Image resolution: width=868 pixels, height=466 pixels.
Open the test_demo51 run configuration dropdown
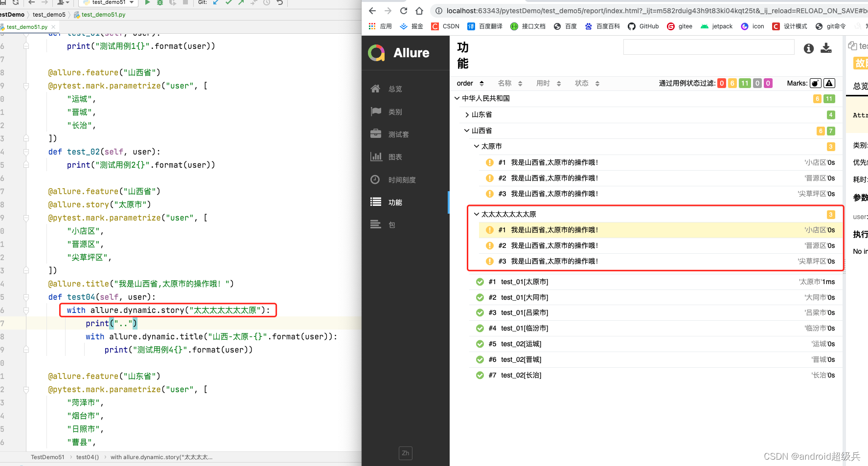[108, 2]
